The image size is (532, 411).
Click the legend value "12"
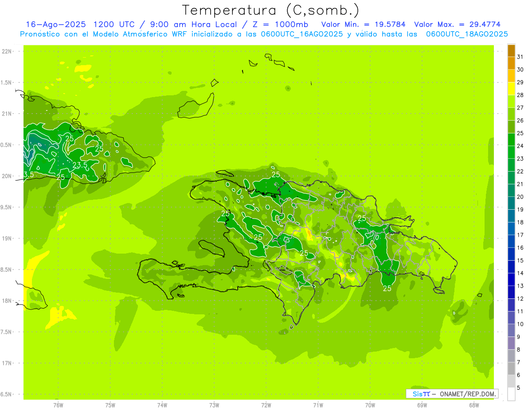tap(520, 299)
